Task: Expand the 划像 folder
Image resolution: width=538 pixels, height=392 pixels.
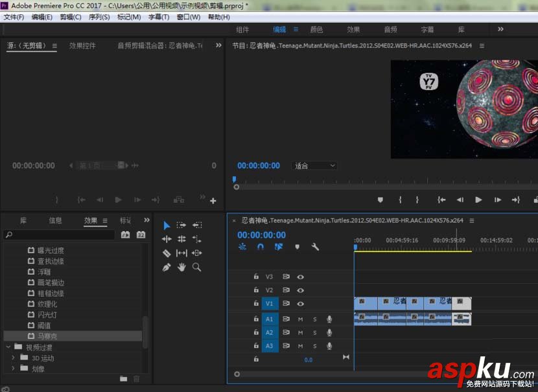Action: point(13,368)
